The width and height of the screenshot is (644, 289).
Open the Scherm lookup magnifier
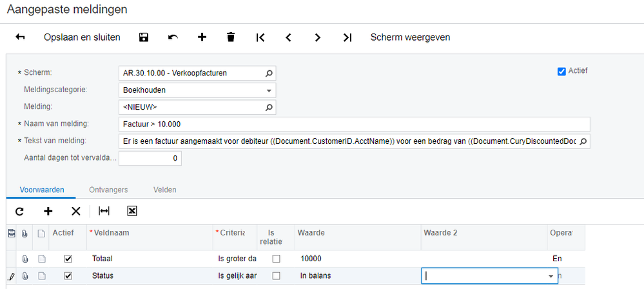269,74
